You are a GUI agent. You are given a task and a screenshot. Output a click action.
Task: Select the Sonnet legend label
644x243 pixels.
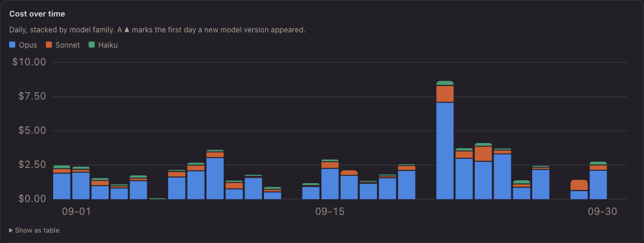coord(68,45)
